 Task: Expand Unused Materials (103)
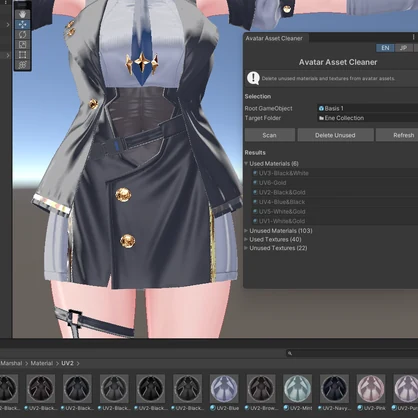pyautogui.click(x=246, y=231)
